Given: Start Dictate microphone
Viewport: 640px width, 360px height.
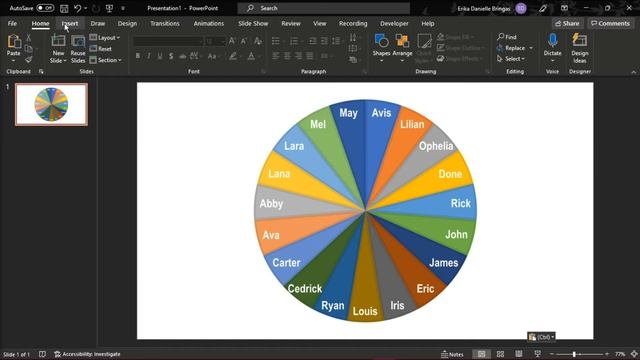Looking at the screenshot, I should click(552, 49).
